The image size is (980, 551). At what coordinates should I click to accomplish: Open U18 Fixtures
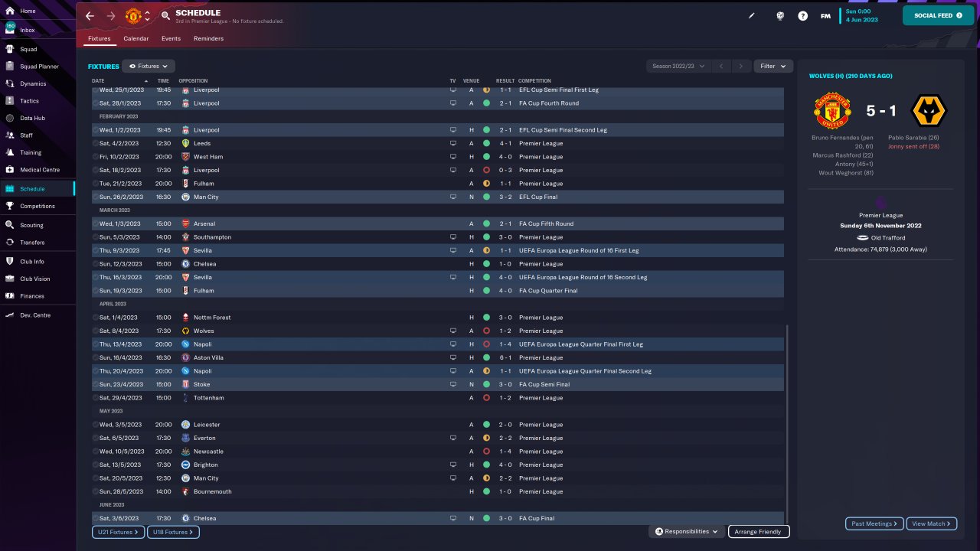coord(173,532)
